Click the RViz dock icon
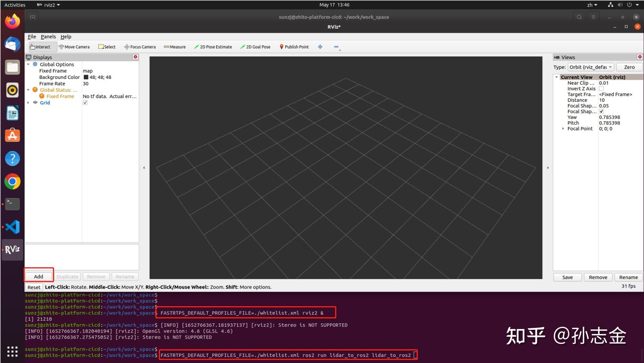The height and width of the screenshot is (363, 644). [x=13, y=250]
